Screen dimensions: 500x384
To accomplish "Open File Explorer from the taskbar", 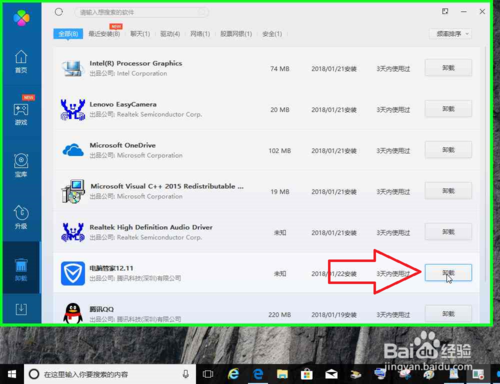I will 282,374.
